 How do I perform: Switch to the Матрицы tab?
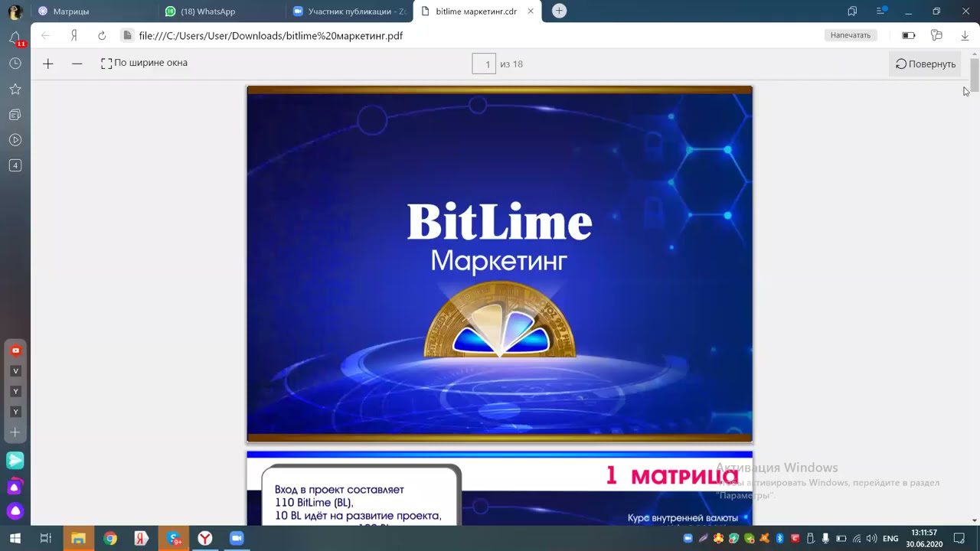(x=93, y=11)
